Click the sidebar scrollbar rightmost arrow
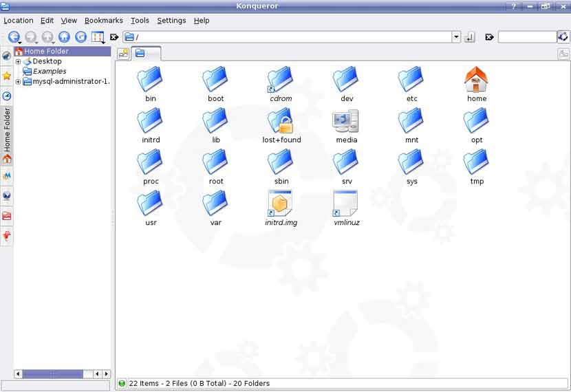Screen dimensions: 571x392 tap(107, 374)
